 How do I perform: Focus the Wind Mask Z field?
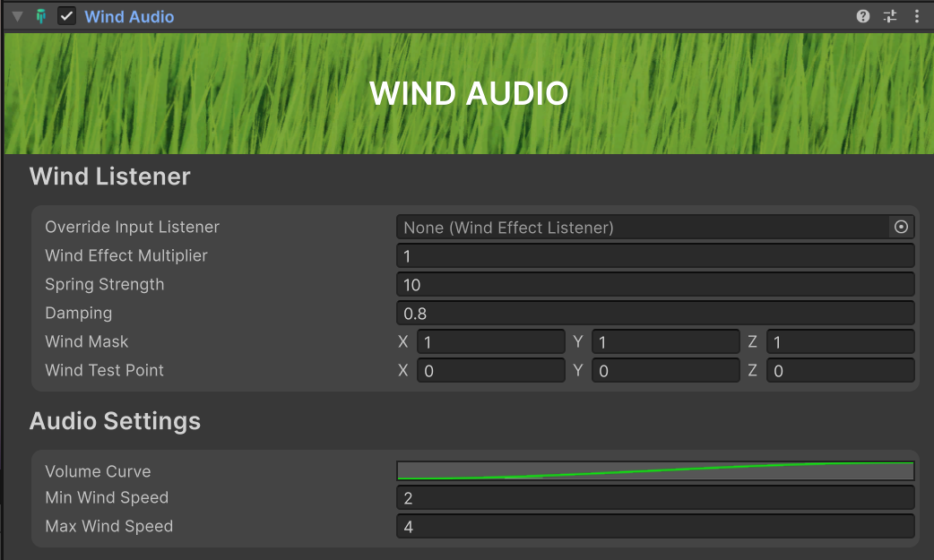tap(840, 342)
